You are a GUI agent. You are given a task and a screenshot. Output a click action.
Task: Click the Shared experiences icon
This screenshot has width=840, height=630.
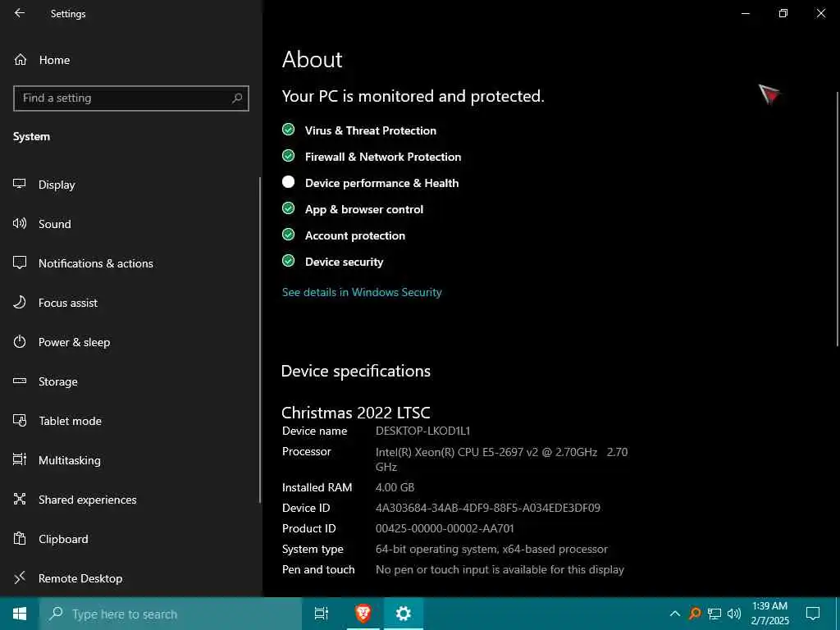coord(20,500)
